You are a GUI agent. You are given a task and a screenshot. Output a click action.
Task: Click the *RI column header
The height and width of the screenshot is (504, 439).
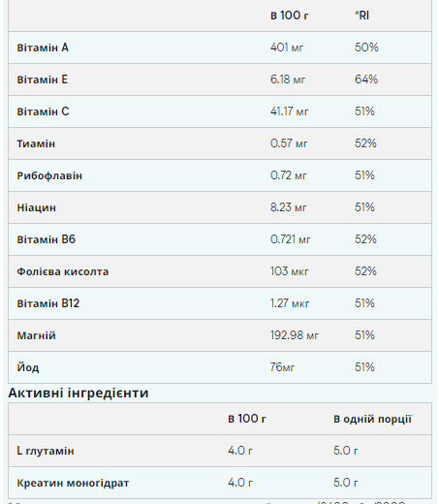coord(361,16)
